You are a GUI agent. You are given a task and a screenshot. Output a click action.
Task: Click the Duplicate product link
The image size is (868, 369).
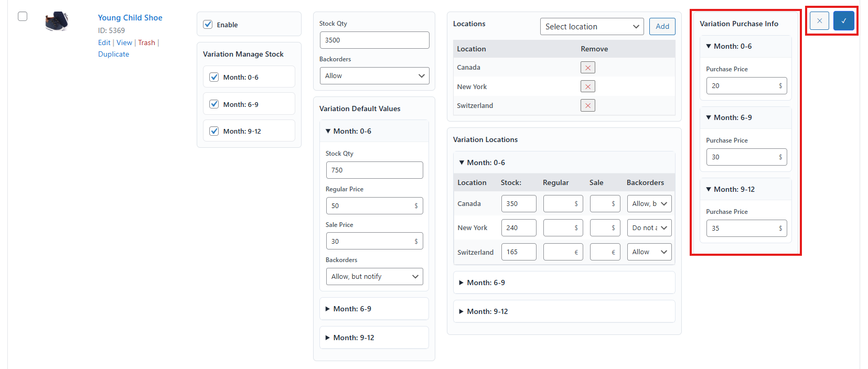[x=113, y=54]
